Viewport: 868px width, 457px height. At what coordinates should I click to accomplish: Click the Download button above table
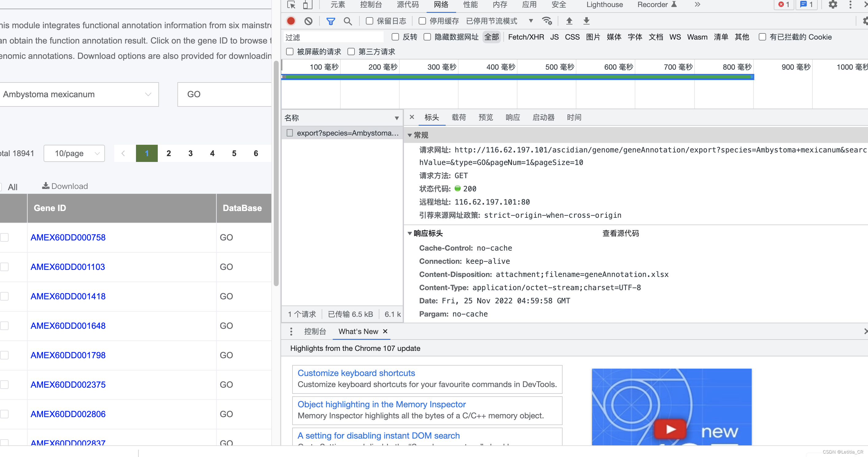[65, 186]
